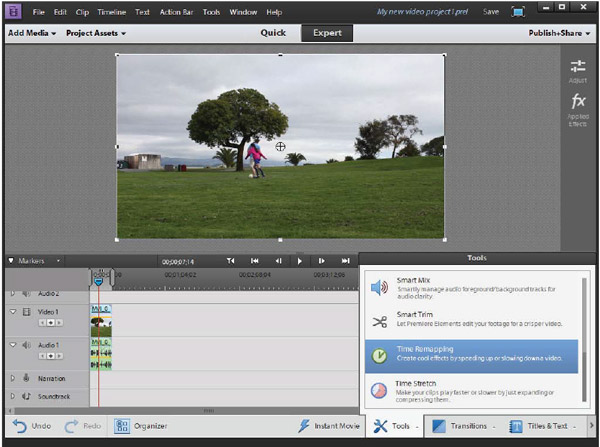Image resolution: width=600 pixels, height=447 pixels.
Task: Select the Smart Trim scissors icon
Action: pos(380,322)
